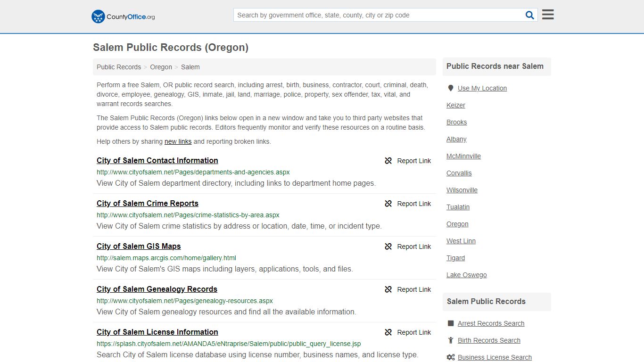
Task: Click Public Records near Salem heading
Action: pos(495,66)
